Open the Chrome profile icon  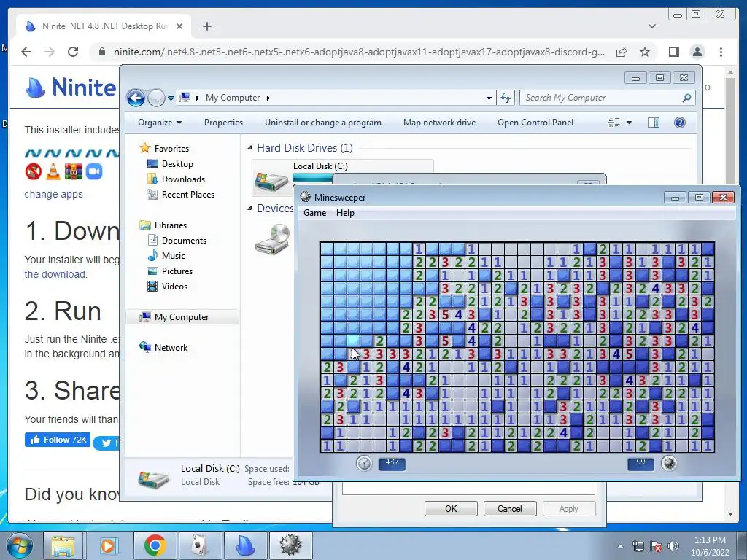pos(697,52)
